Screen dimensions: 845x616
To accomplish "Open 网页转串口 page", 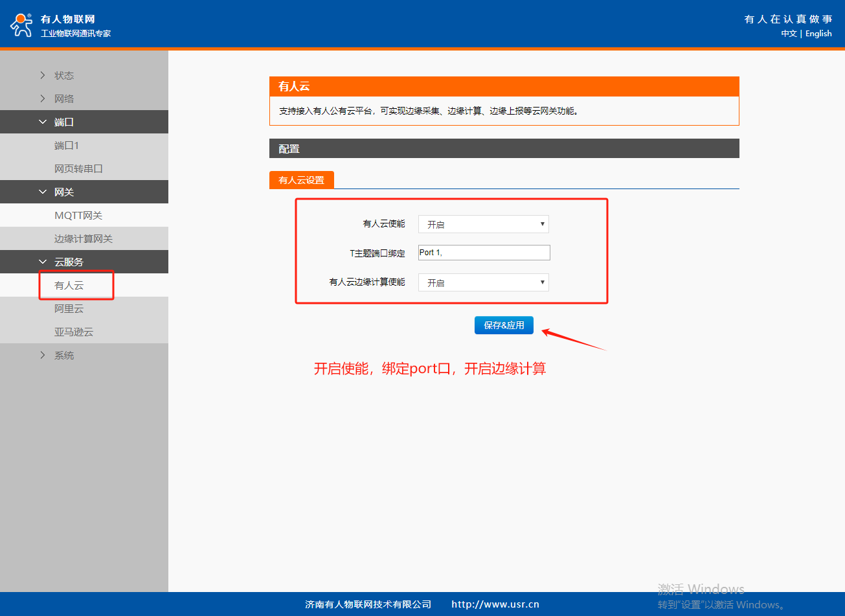I will [x=78, y=168].
